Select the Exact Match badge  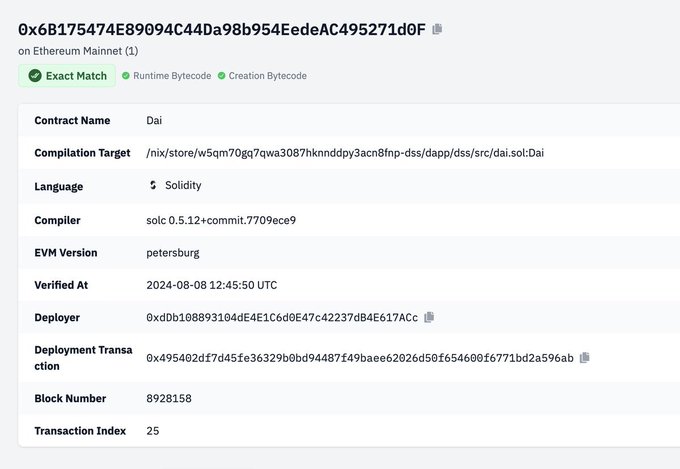(x=67, y=76)
